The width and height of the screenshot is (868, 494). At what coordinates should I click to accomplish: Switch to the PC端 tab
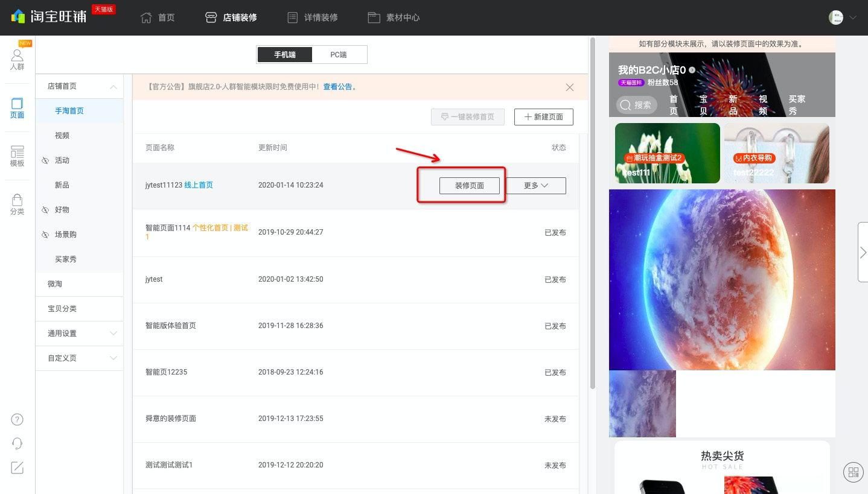(x=339, y=55)
